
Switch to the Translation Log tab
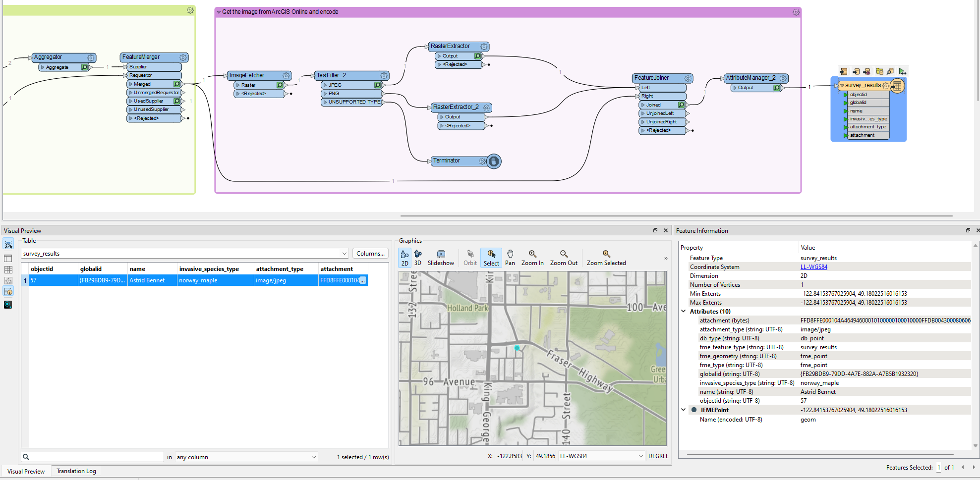point(75,471)
